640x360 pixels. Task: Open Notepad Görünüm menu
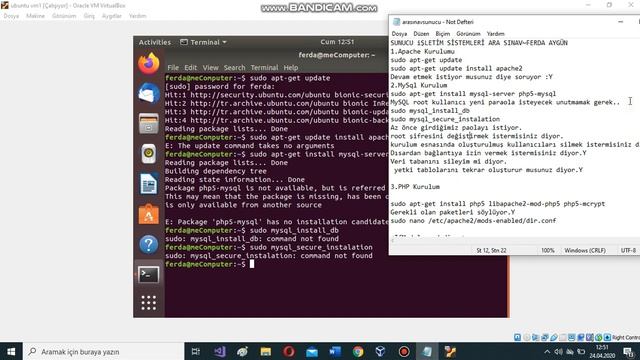click(468, 33)
